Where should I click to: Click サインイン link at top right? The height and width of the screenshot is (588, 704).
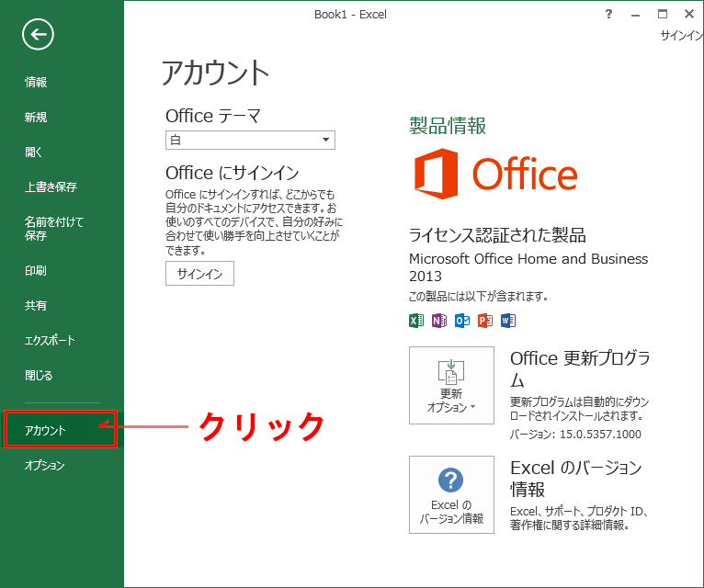681,36
